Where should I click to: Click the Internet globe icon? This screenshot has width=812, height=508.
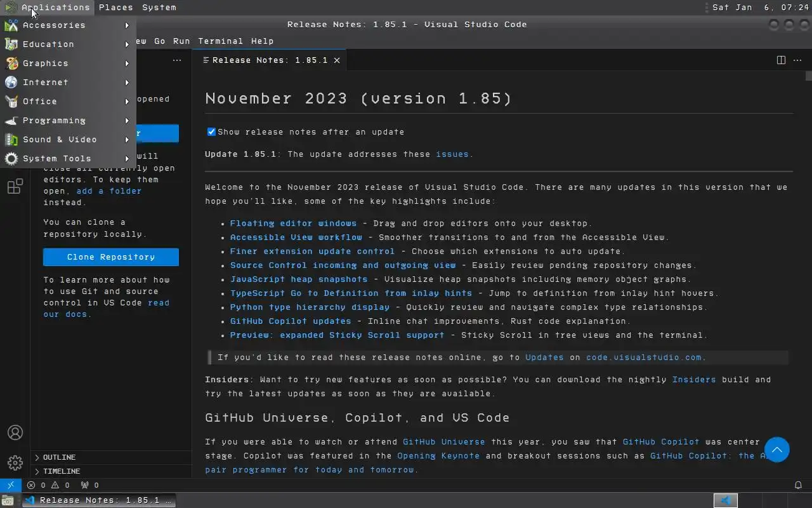tap(11, 83)
